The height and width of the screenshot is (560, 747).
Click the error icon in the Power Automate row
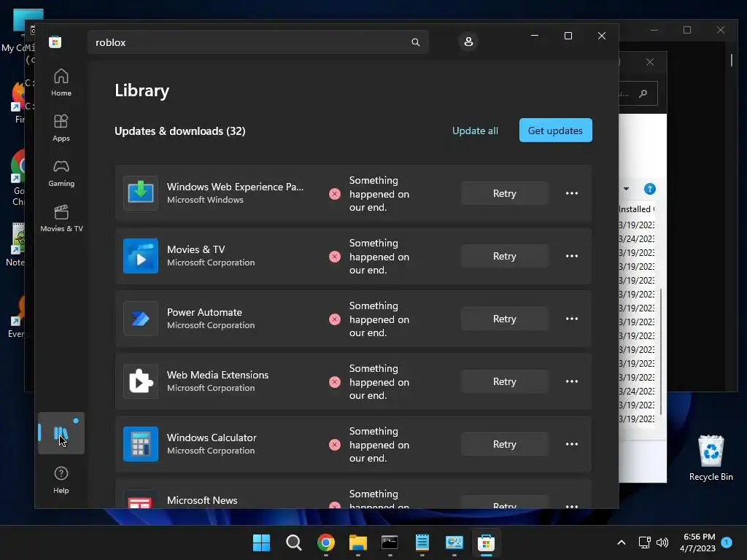point(335,319)
